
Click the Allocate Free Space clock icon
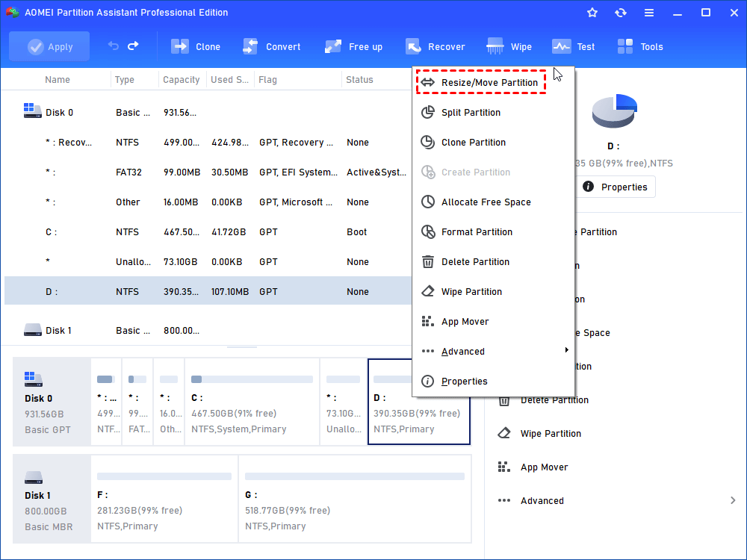tap(428, 202)
